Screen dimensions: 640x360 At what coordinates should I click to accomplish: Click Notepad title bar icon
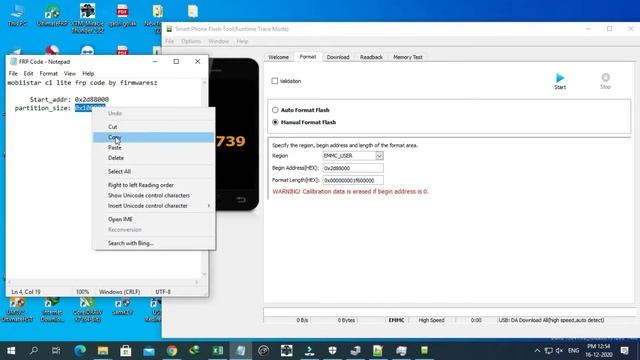(13, 62)
